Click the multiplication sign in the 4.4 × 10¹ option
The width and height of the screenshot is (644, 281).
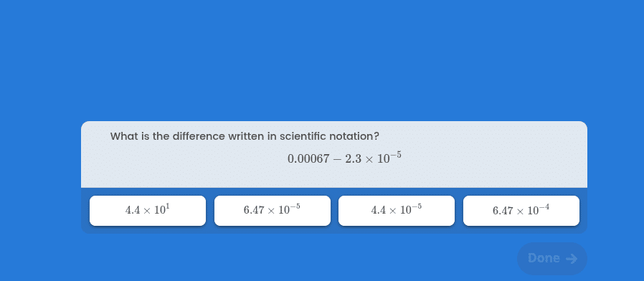[147, 211]
